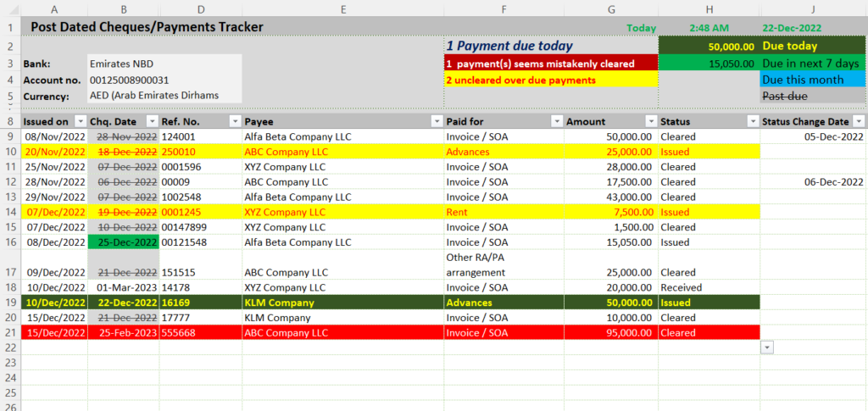Screen dimensions: 868x411
Task: Click the blue Due this month legend cell
Action: tap(812, 80)
